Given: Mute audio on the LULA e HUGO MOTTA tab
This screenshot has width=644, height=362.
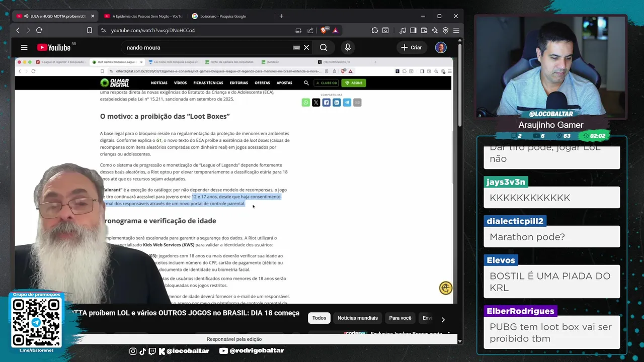Looking at the screenshot, I should coord(26,16).
